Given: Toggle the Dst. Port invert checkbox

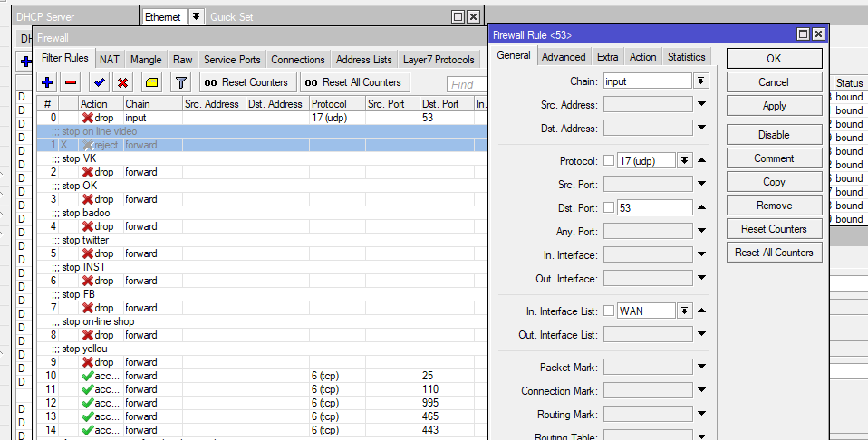Looking at the screenshot, I should point(609,207).
